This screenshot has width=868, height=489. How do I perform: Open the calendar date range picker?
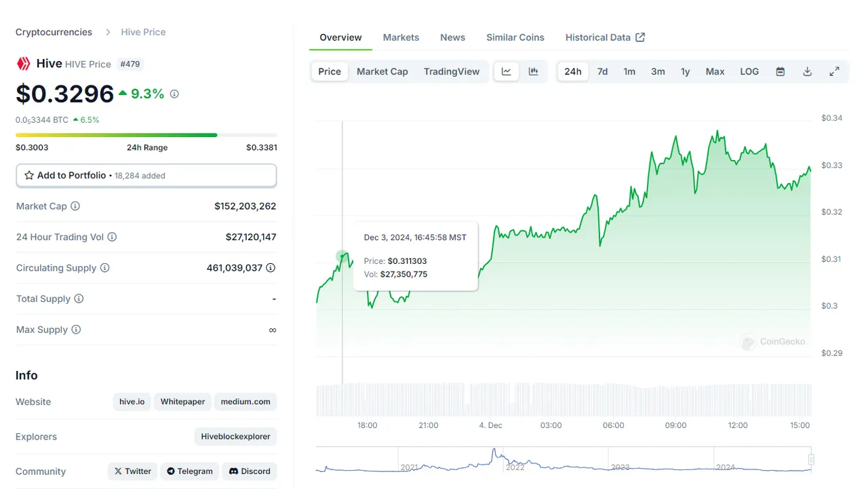pos(781,71)
